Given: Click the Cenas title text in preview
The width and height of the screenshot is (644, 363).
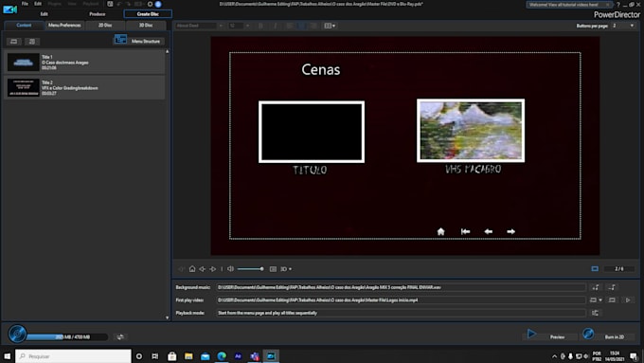Looking at the screenshot, I should point(321,69).
